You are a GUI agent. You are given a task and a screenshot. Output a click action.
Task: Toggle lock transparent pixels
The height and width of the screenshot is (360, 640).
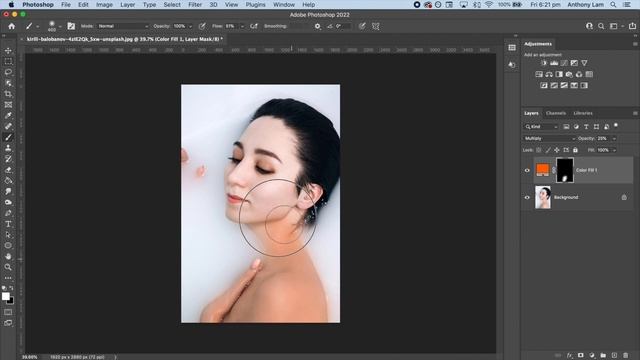(x=539, y=150)
